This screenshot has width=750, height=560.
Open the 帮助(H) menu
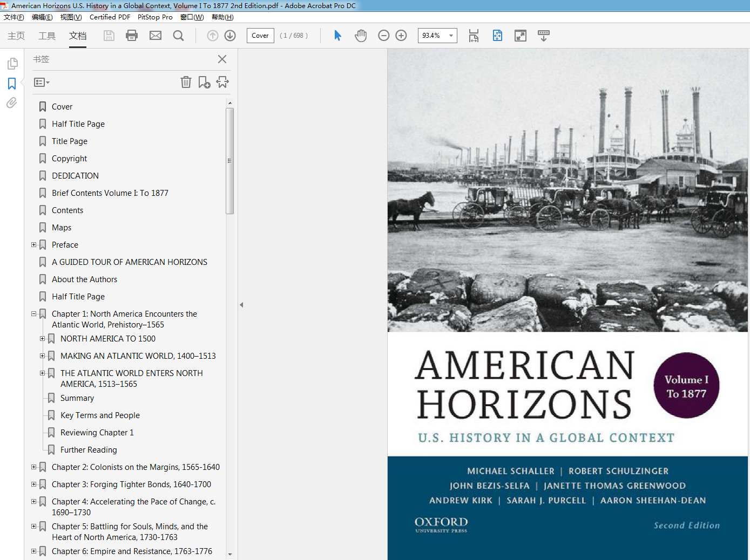[x=222, y=17]
